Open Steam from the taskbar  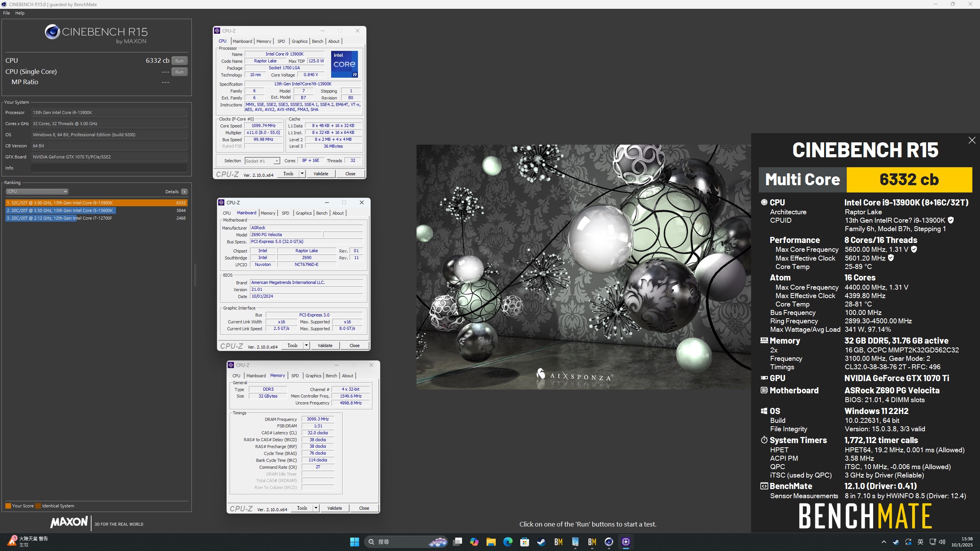pyautogui.click(x=542, y=542)
